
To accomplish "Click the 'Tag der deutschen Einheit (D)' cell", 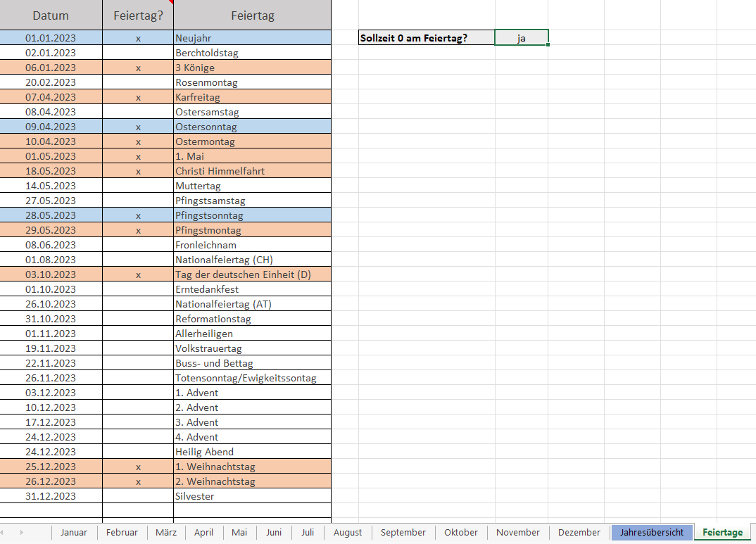I will click(251, 274).
